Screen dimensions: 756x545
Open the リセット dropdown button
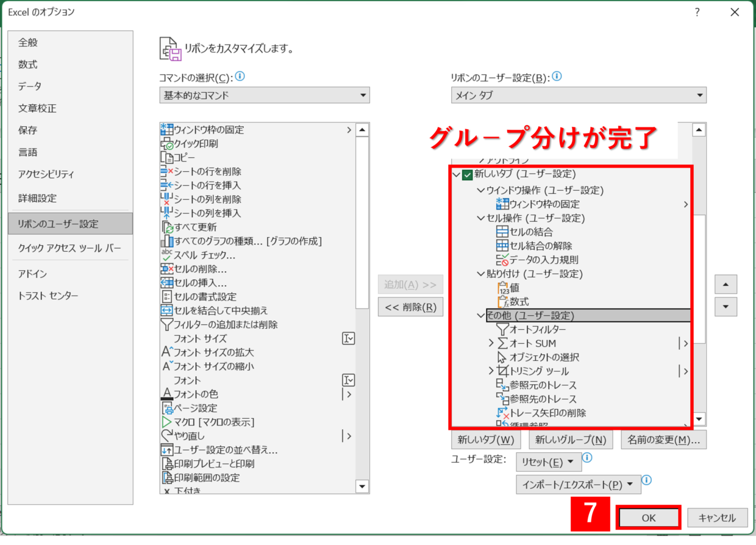[x=549, y=462]
